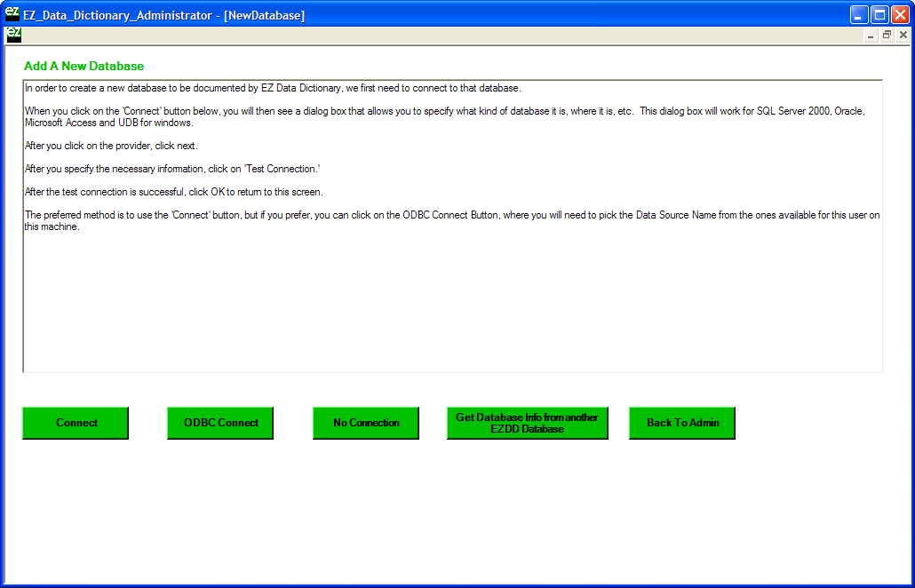This screenshot has height=588, width=915.
Task: Click the line about clicking OK to return
Action: pyautogui.click(x=173, y=192)
